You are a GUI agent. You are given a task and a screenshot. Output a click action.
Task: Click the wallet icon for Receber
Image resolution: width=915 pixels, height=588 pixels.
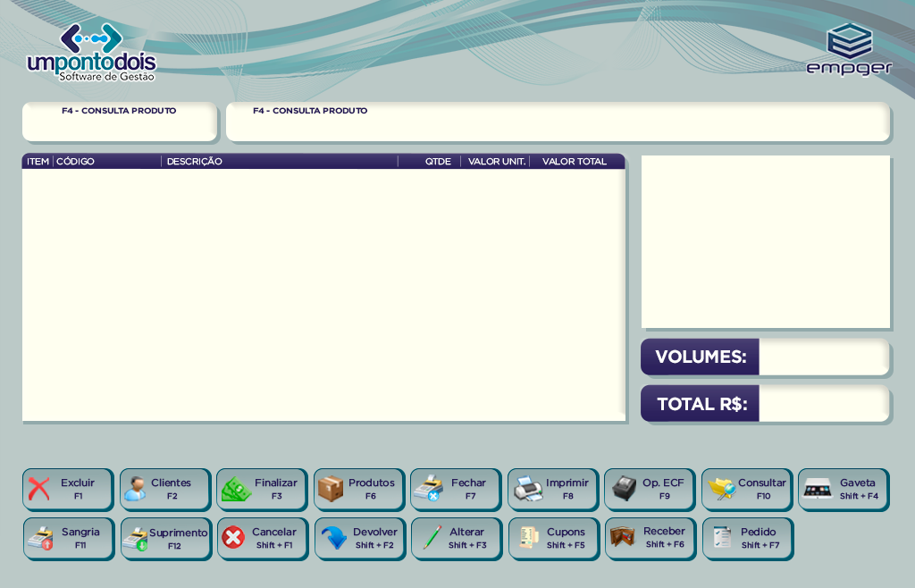point(623,537)
